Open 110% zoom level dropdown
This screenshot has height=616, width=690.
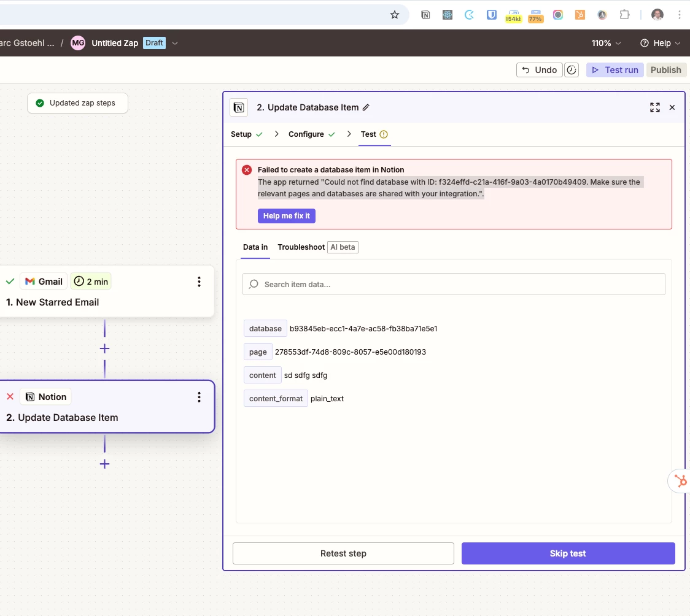pos(606,43)
